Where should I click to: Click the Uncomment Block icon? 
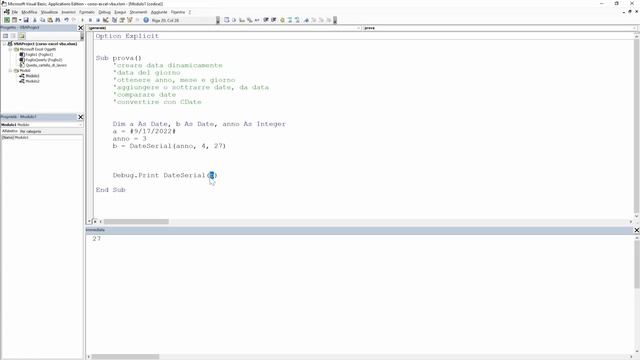[297, 20]
